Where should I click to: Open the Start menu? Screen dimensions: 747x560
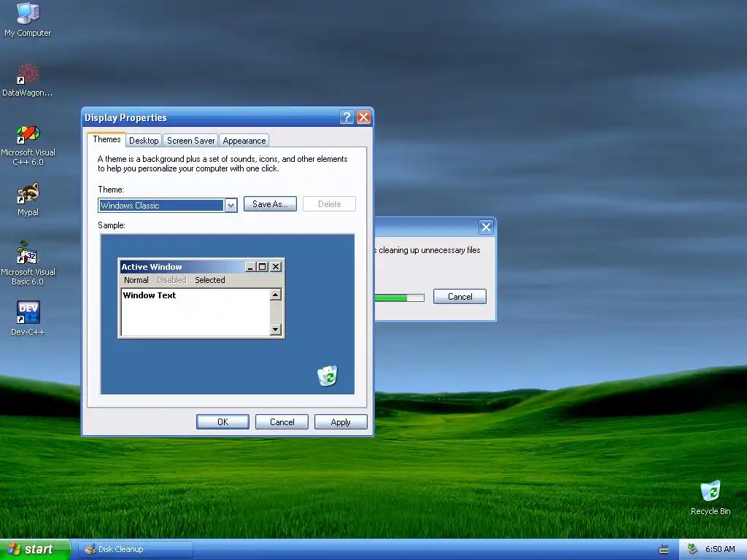(x=35, y=549)
